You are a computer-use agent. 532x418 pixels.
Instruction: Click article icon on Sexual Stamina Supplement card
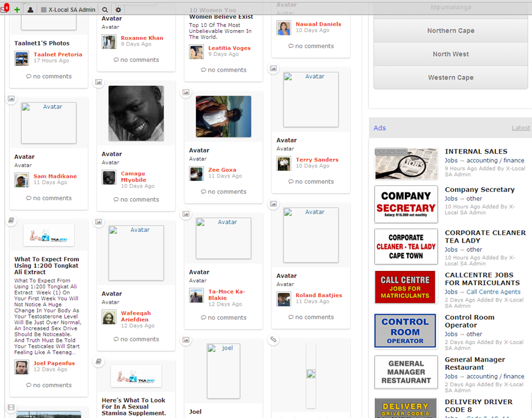[x=98, y=361]
